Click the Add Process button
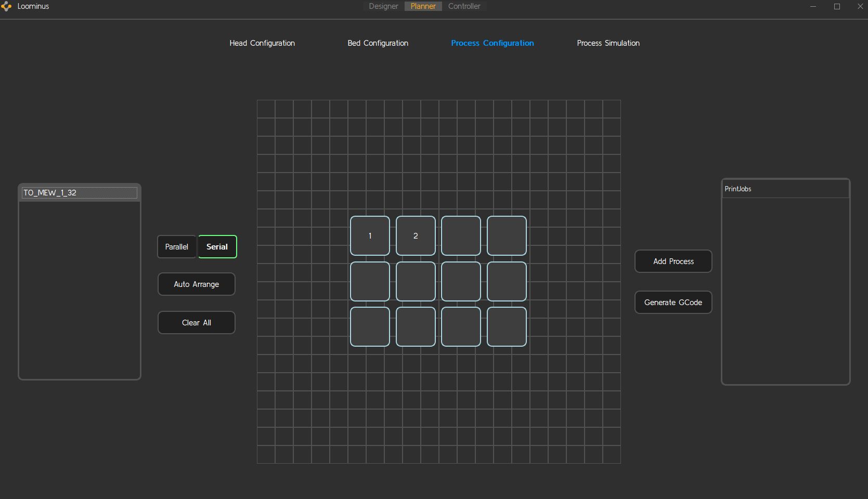 673,261
